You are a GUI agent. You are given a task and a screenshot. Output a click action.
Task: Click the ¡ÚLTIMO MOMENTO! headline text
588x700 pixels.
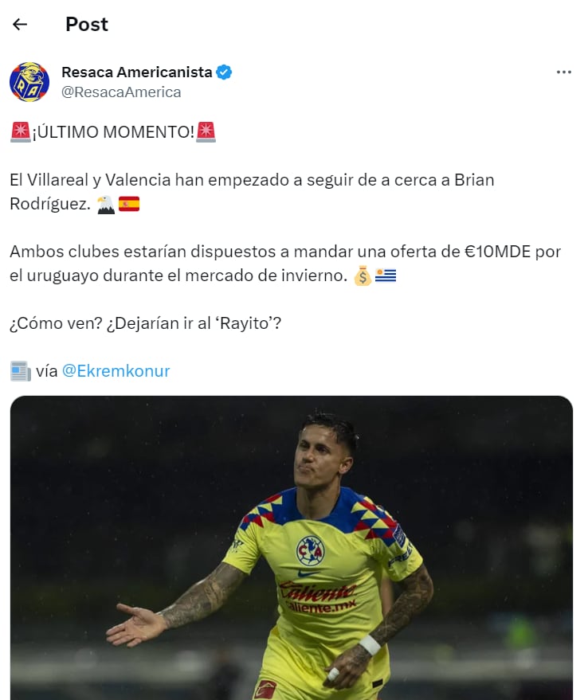[x=113, y=132]
